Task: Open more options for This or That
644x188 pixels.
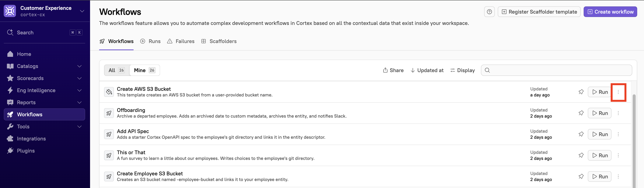Action: 618,155
